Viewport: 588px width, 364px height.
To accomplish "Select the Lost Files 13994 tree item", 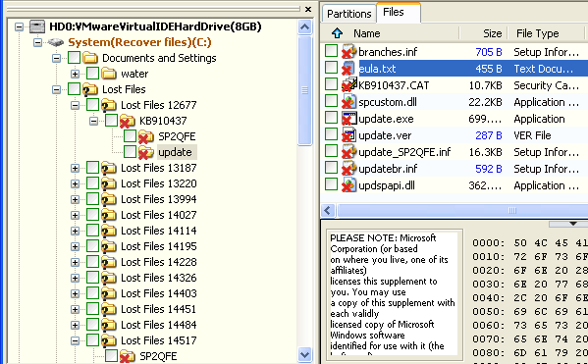I will [159, 199].
